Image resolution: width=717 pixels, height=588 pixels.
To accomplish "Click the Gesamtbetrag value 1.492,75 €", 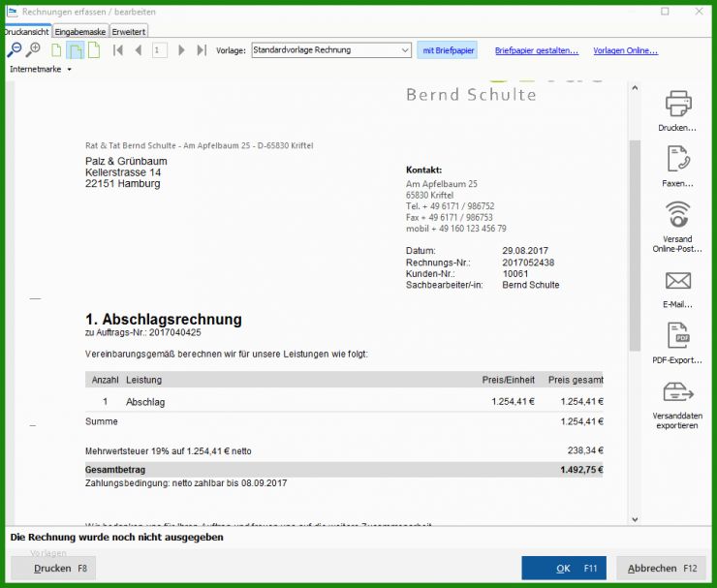I will click(581, 470).
